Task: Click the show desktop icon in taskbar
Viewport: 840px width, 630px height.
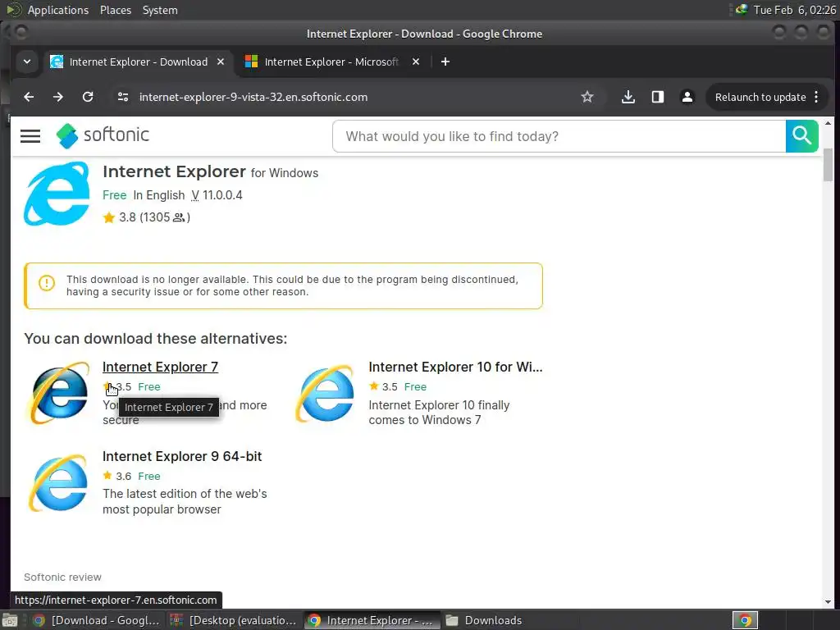Action: coord(10,620)
